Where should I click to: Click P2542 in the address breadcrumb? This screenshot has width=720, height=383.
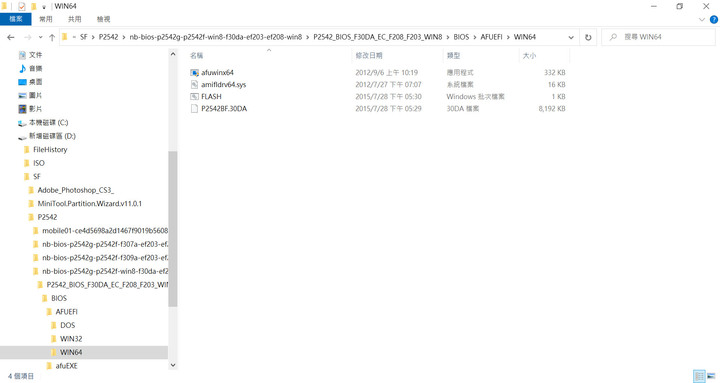108,37
